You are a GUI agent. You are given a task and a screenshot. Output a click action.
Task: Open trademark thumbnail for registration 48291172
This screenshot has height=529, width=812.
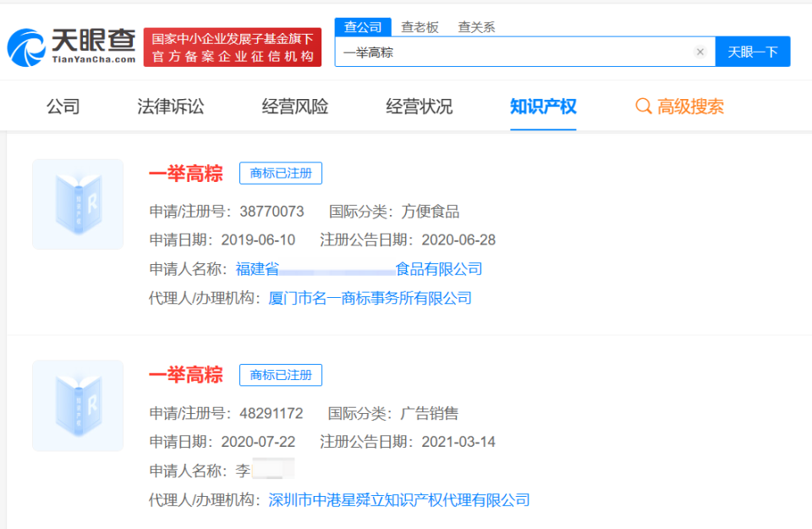tap(78, 405)
